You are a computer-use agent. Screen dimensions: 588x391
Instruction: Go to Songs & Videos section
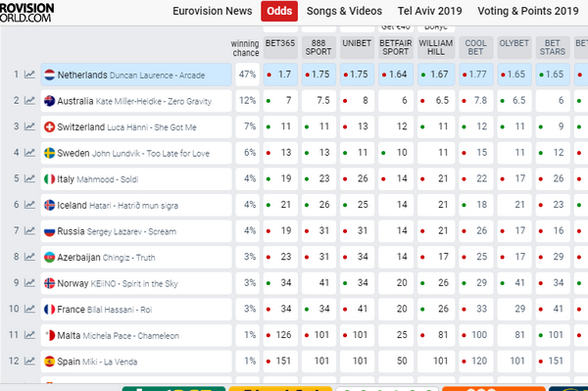(x=344, y=11)
